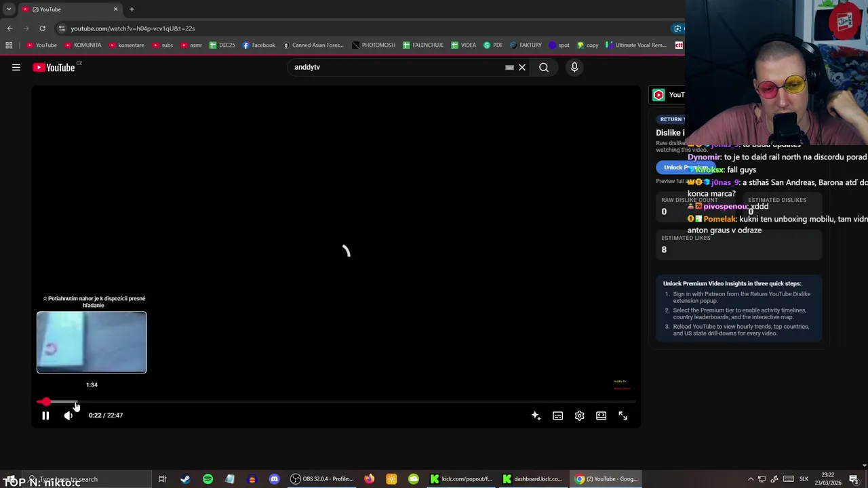
Task: Open the Ask AI sparkle button in player
Action: [536, 415]
